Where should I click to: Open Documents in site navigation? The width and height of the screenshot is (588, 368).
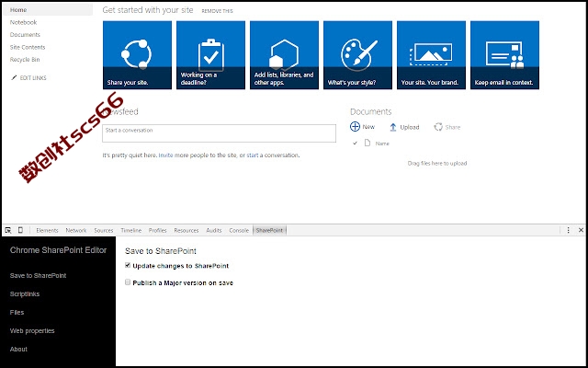pyautogui.click(x=25, y=35)
